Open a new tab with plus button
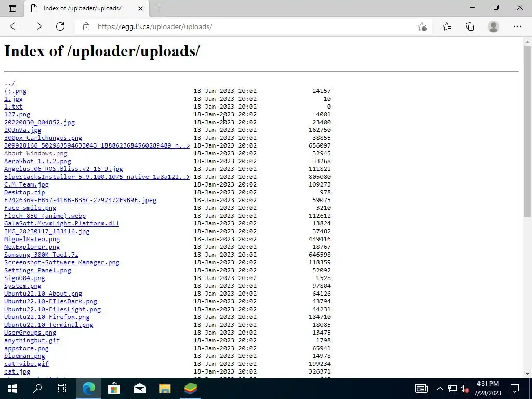Image resolution: width=532 pixels, height=399 pixels. tap(158, 8)
